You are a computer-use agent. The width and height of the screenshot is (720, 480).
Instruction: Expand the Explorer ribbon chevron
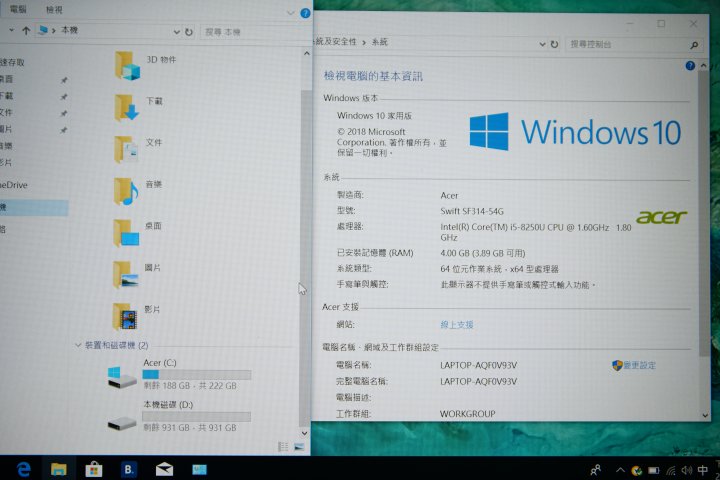click(290, 13)
